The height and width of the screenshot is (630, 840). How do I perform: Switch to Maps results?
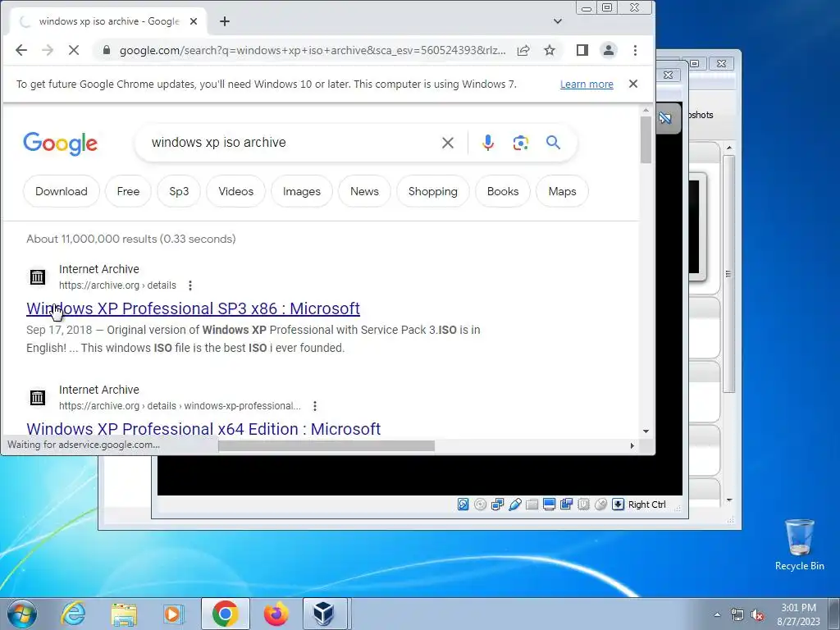click(562, 191)
